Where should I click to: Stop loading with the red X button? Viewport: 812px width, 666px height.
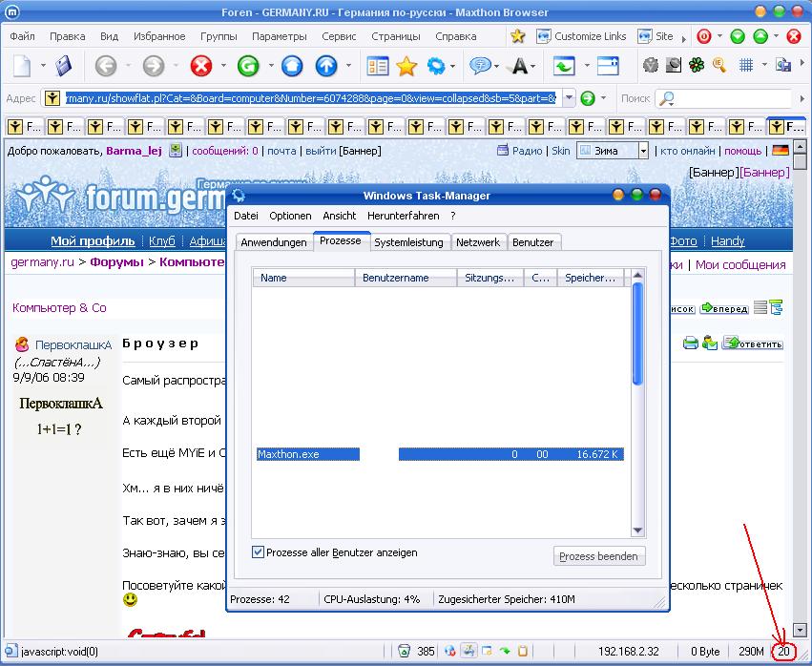(x=201, y=66)
